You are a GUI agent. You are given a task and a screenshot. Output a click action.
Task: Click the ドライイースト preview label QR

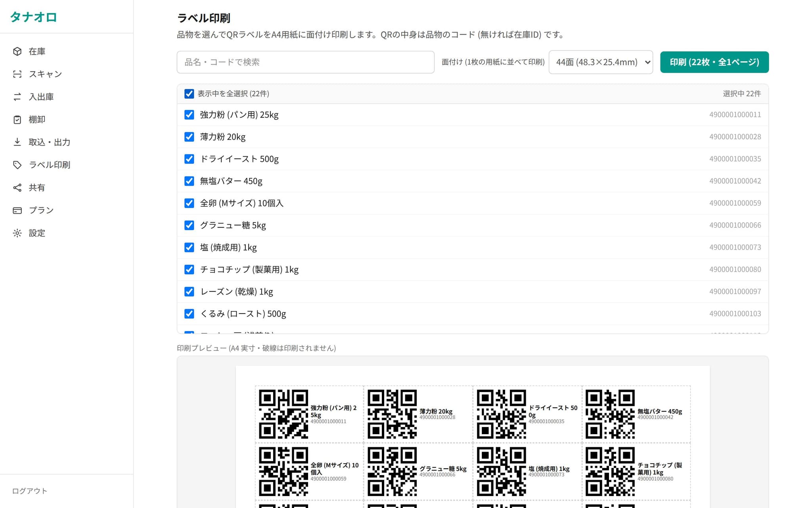point(502,414)
